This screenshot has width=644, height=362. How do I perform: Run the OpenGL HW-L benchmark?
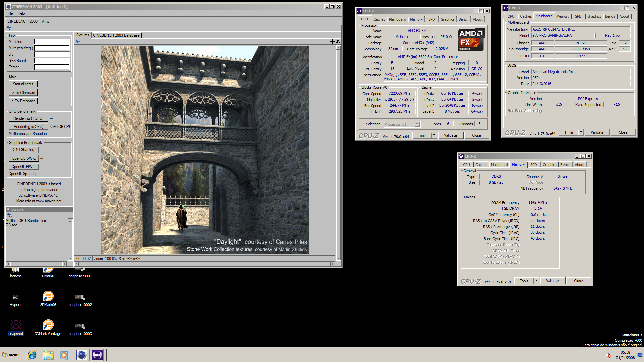point(24,167)
